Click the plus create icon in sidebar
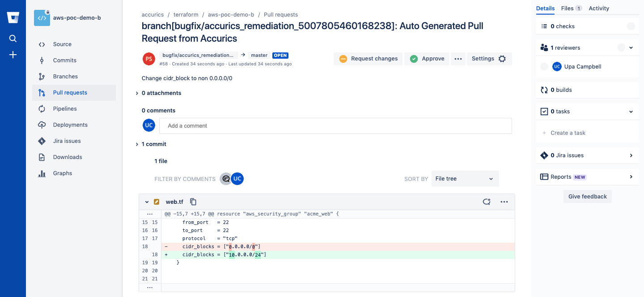 (13, 55)
